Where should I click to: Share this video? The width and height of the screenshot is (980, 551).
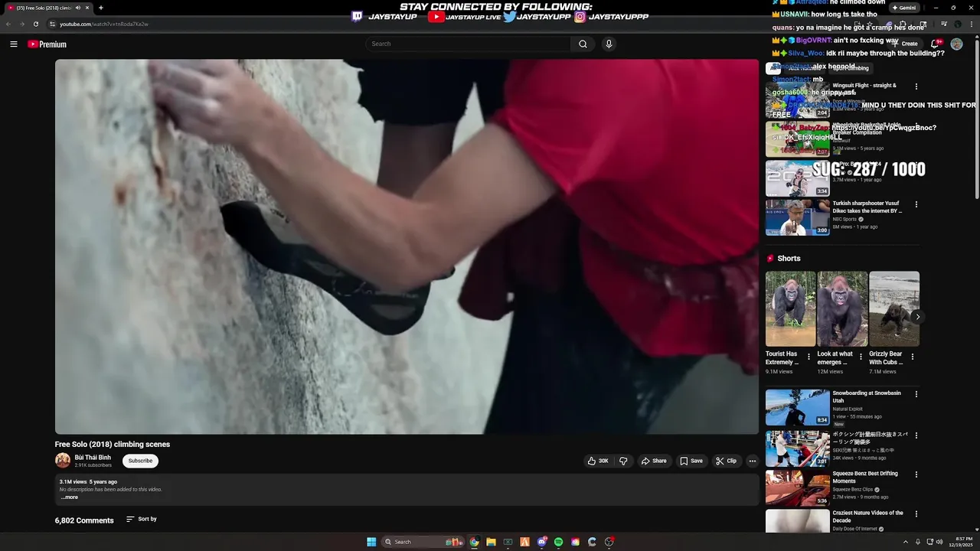point(654,461)
